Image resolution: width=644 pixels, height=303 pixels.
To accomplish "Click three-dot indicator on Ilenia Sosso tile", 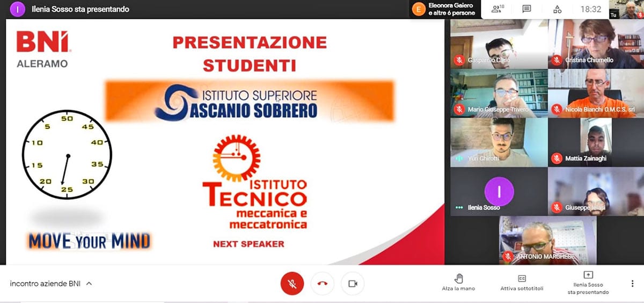I will click(x=459, y=207).
